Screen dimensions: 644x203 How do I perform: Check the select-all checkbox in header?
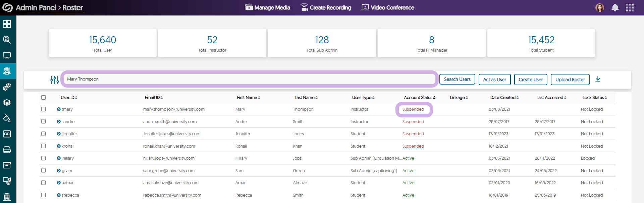[43, 98]
